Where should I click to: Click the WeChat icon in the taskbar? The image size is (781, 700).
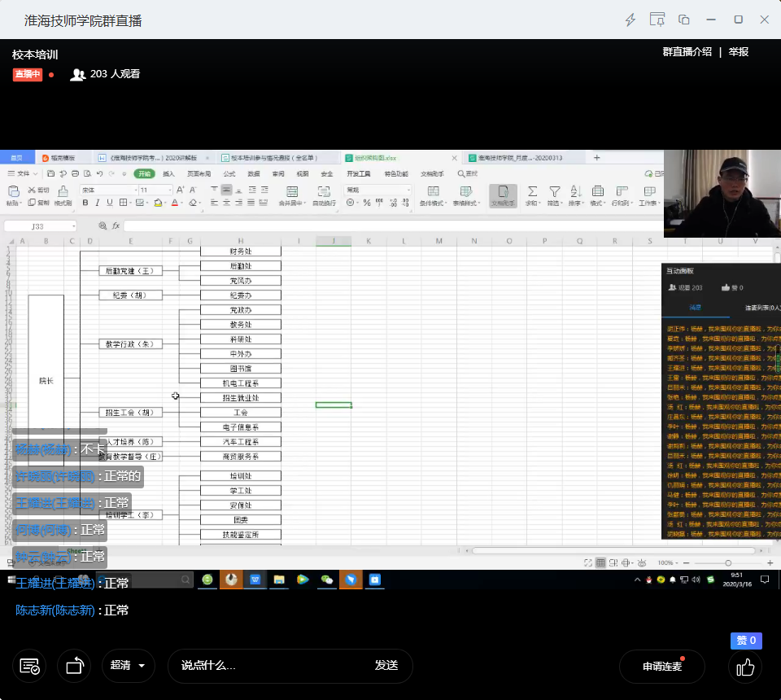click(327, 580)
